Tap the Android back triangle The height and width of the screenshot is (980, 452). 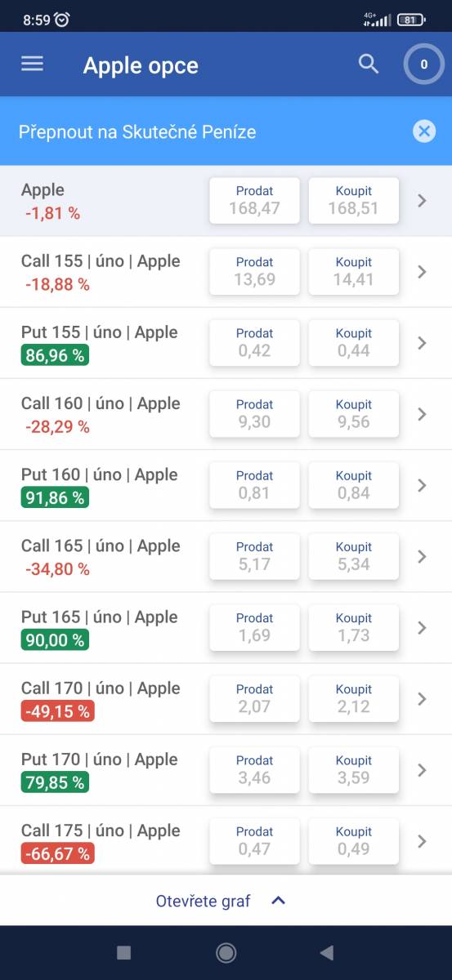327,952
